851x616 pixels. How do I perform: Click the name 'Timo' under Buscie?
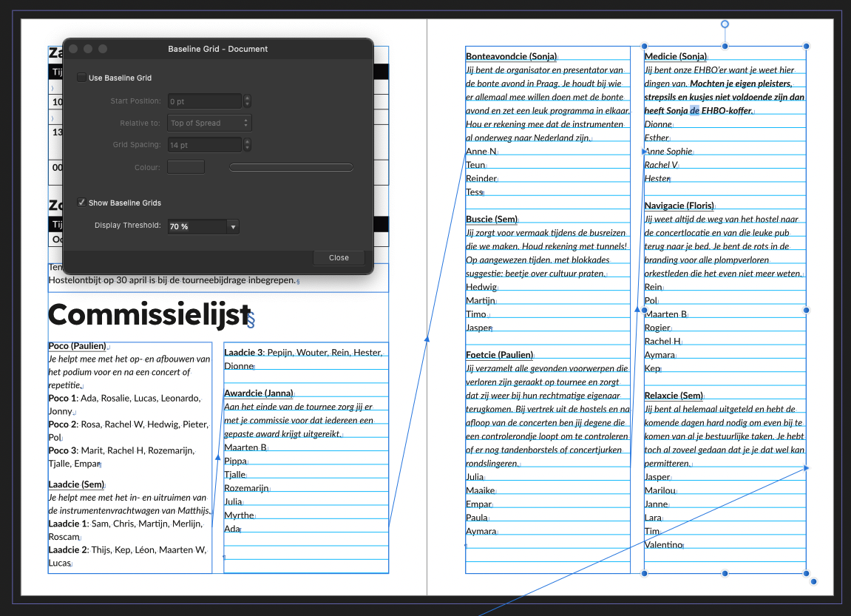(476, 314)
